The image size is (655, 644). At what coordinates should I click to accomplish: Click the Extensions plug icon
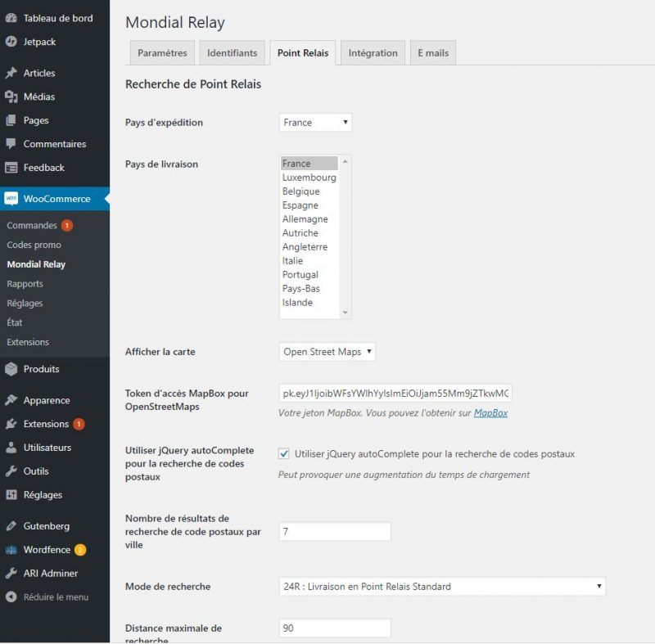tap(11, 424)
